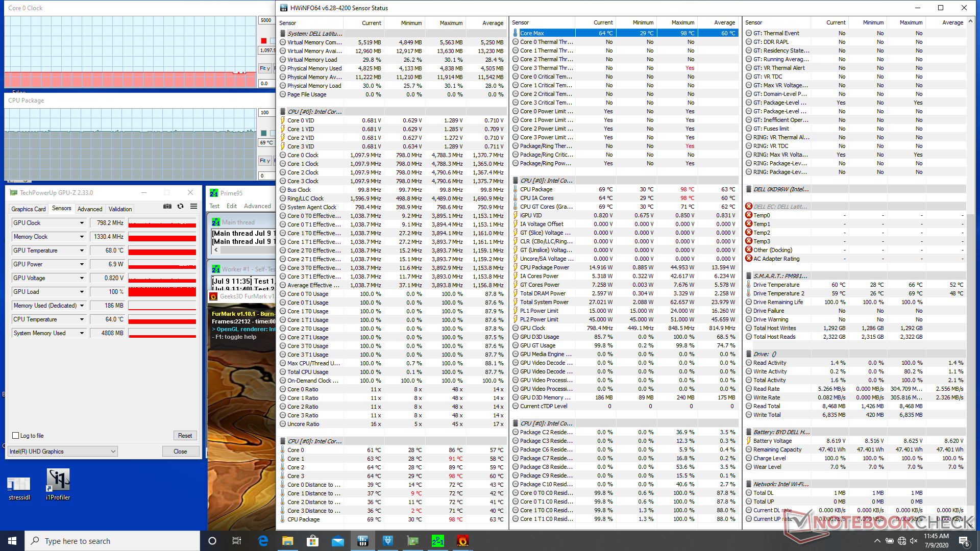Open the GPU Voltage sensor dropdown
The image size is (980, 551).
tap(82, 278)
